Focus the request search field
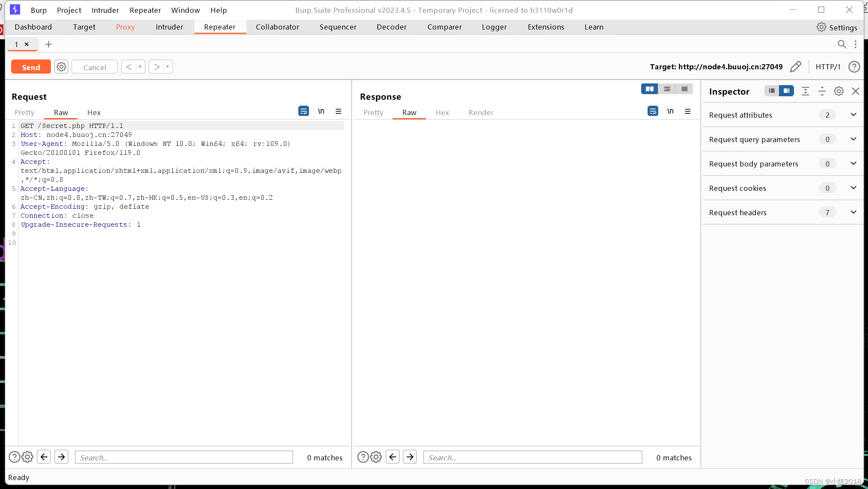The width and height of the screenshot is (868, 489). (x=184, y=457)
